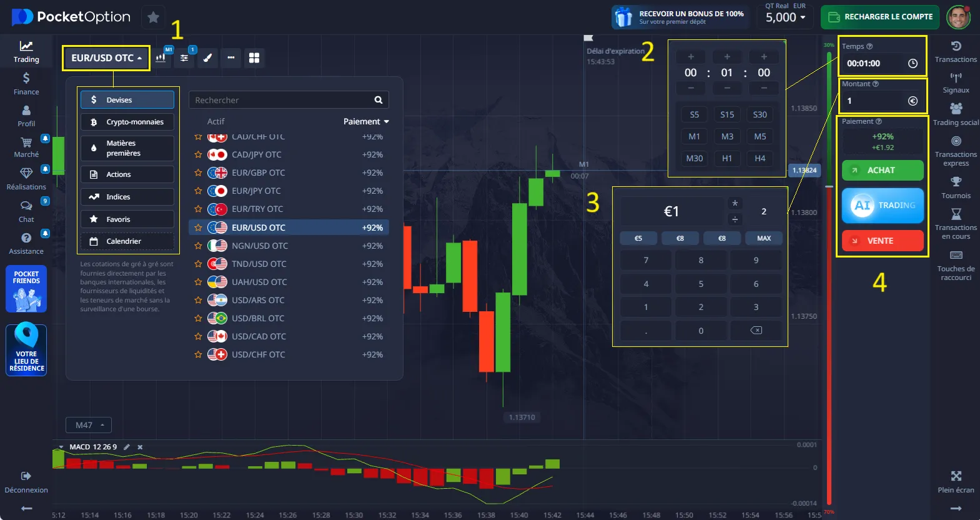Collapse the EUR/USD OTC asset dropdown
The height and width of the screenshot is (520, 980).
click(x=106, y=58)
